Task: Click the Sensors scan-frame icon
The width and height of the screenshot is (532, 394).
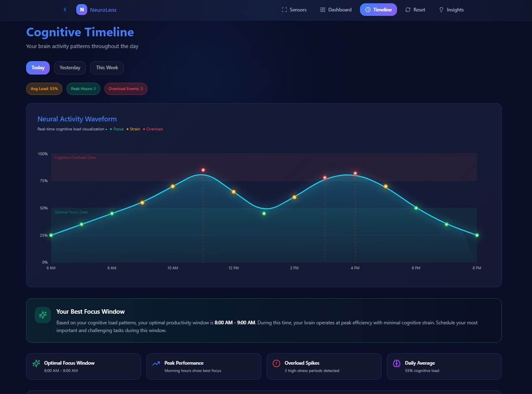Action: (284, 10)
